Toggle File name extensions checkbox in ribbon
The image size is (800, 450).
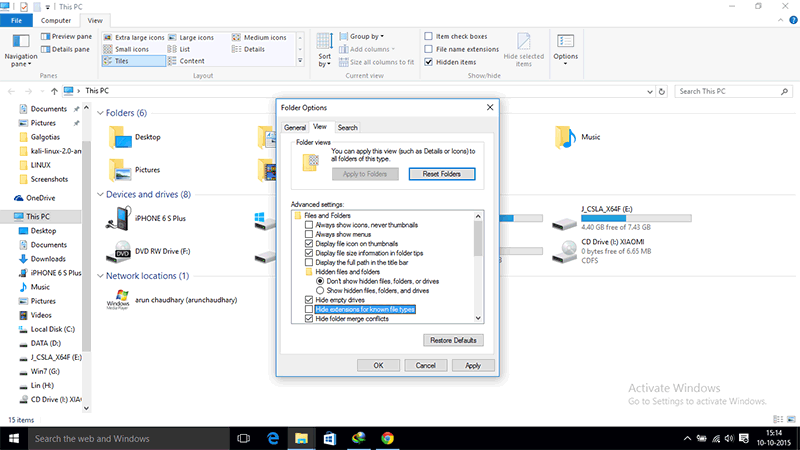tap(428, 49)
